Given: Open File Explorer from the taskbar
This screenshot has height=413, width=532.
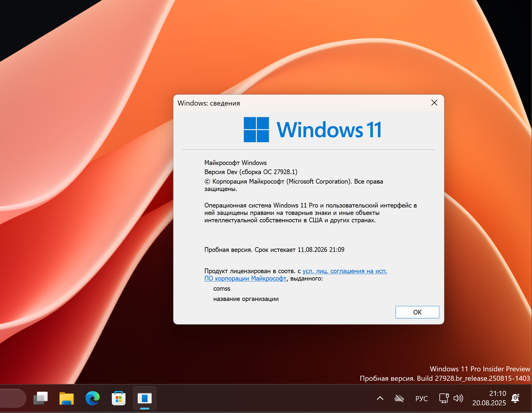Looking at the screenshot, I should coord(66,398).
